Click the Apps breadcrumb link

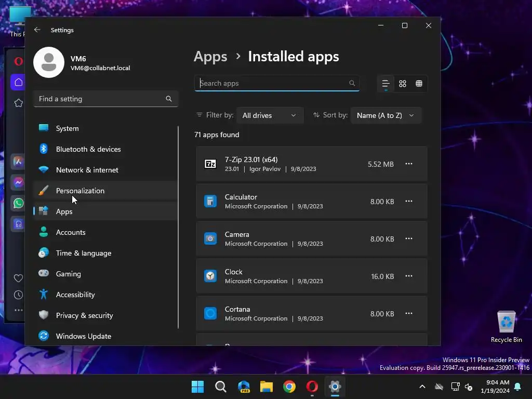click(210, 57)
